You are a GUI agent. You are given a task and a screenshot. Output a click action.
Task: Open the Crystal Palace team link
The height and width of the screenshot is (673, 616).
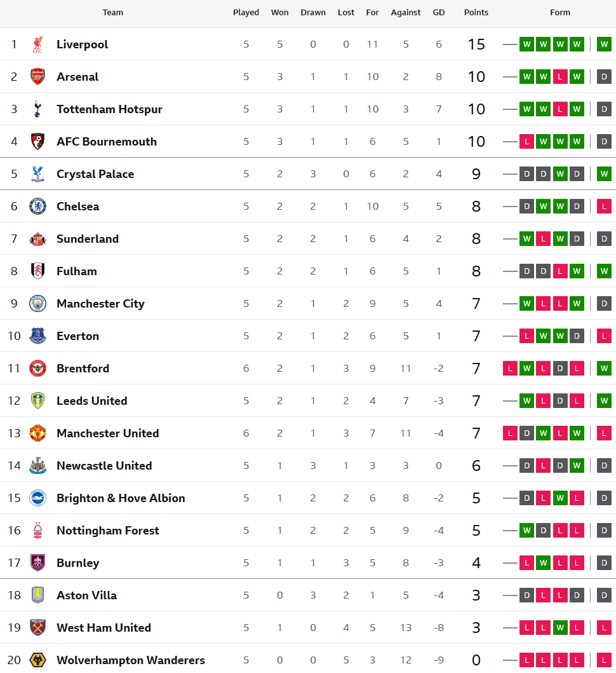95,174
